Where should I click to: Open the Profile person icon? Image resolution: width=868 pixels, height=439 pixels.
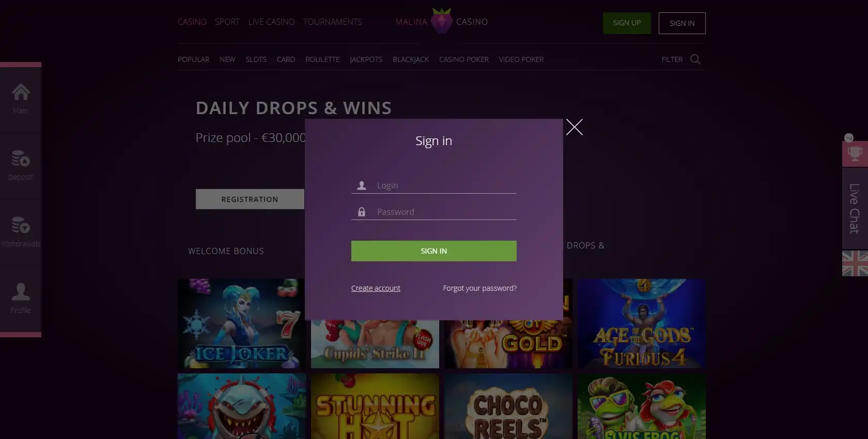point(21,292)
